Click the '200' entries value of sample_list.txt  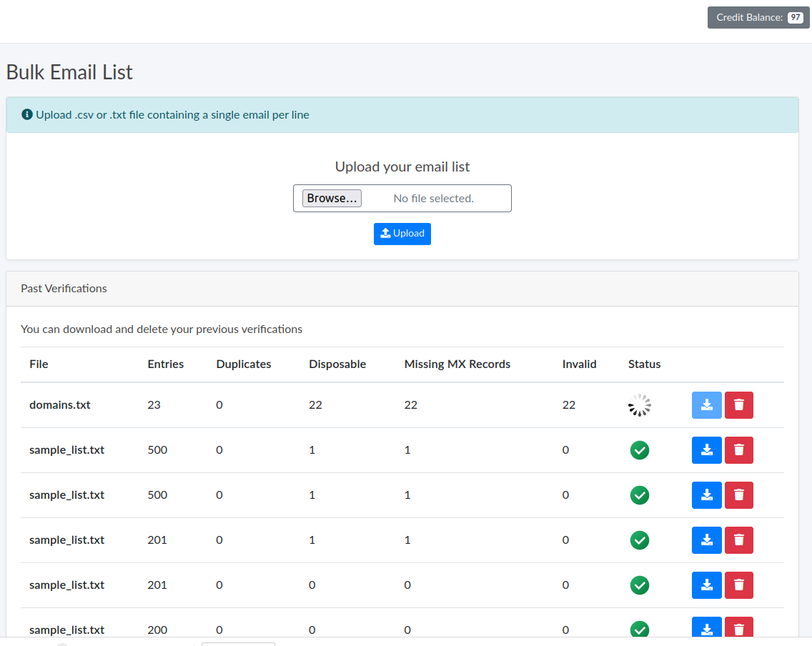[157, 630]
